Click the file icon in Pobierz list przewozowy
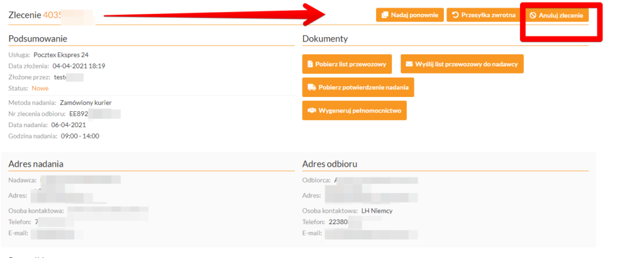Viewport: 644px width, 258px height. [x=310, y=64]
